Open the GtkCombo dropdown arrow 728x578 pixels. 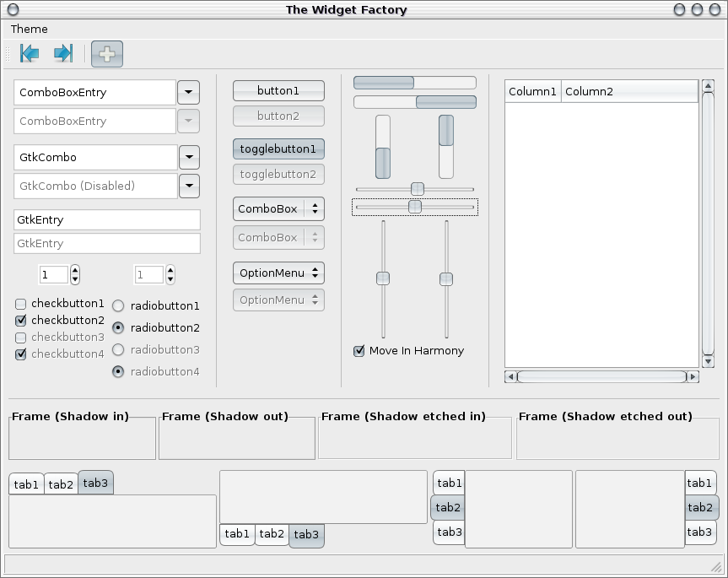(x=190, y=157)
